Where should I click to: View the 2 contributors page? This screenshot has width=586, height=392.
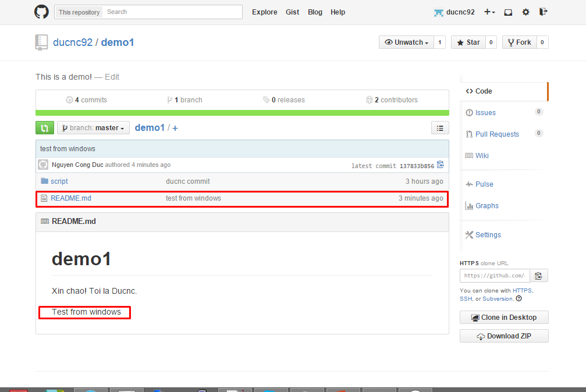(x=392, y=100)
